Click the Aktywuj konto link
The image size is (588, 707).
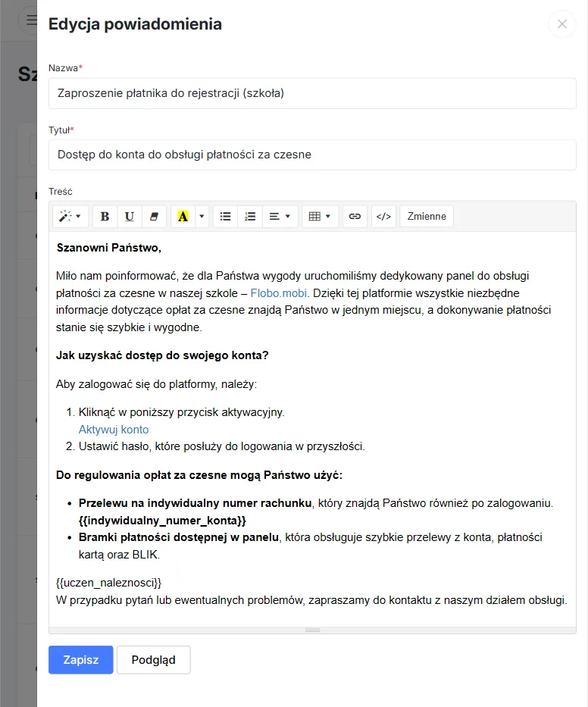coord(114,429)
